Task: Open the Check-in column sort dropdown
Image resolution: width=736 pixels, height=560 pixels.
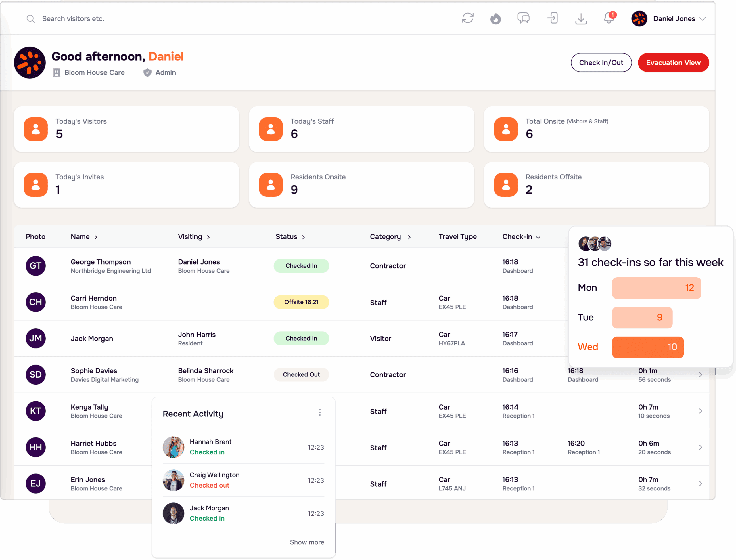Action: click(538, 237)
